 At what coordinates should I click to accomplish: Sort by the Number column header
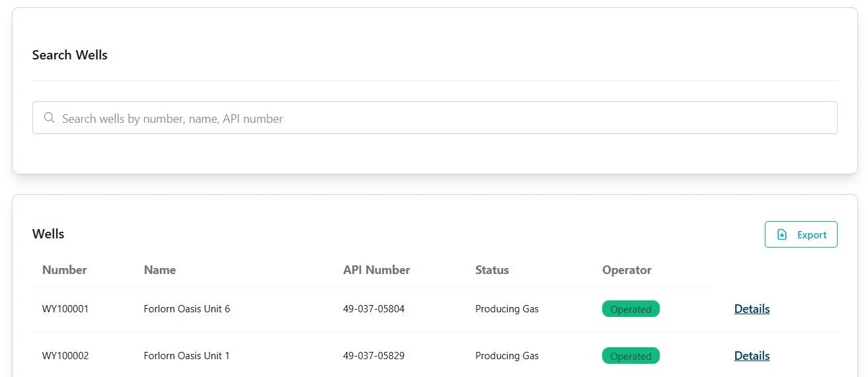65,270
